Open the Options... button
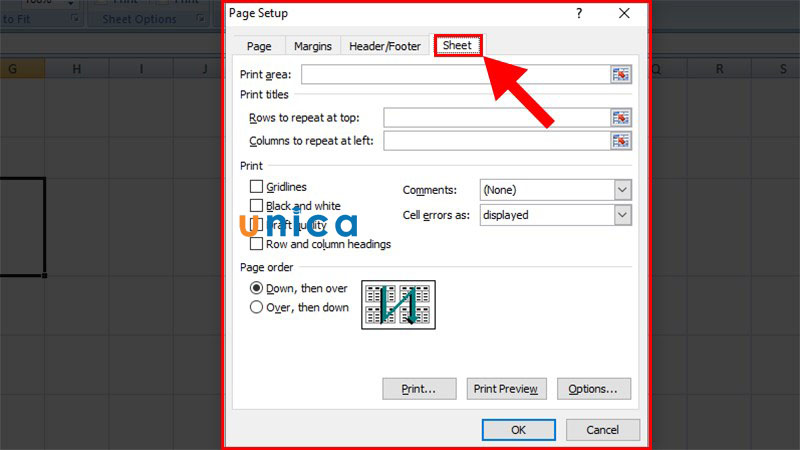800x450 pixels. click(594, 389)
